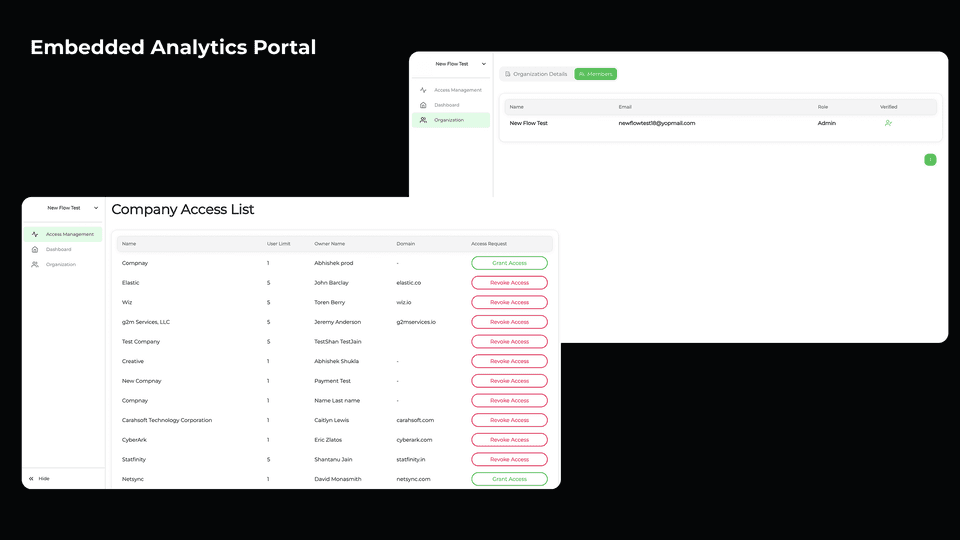The image size is (960, 540).
Task: Switch to the Organization Details tab
Action: pyautogui.click(x=536, y=74)
